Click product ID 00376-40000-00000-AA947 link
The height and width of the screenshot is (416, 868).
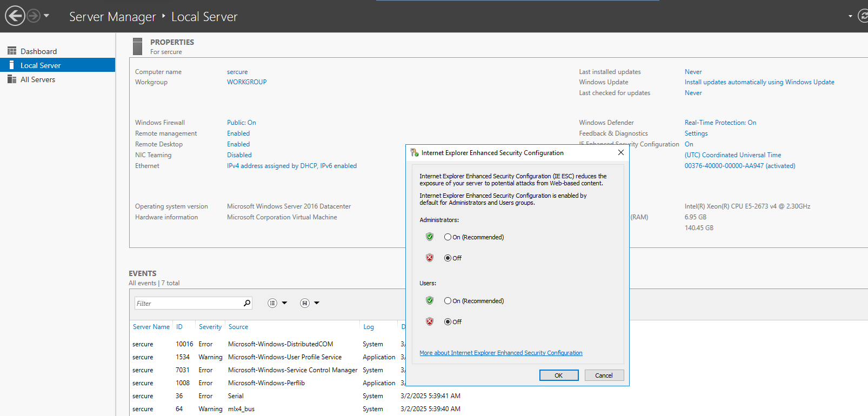click(740, 166)
